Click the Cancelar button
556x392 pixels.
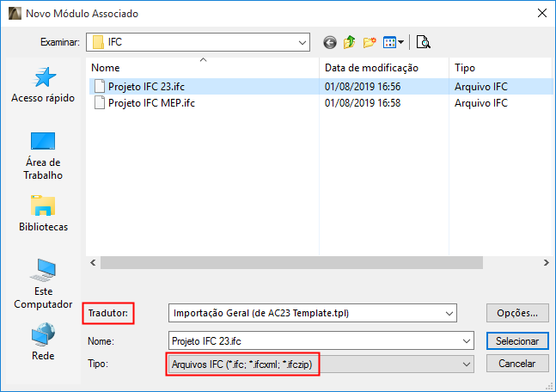coord(517,364)
